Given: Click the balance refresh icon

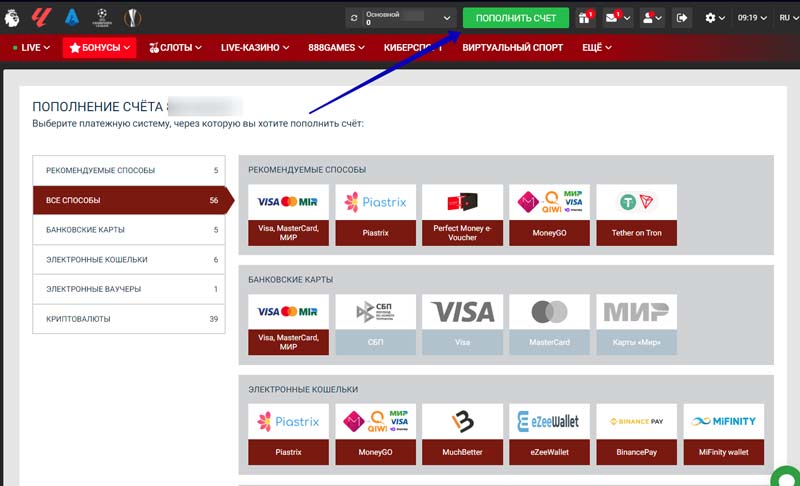Looking at the screenshot, I should (353, 18).
